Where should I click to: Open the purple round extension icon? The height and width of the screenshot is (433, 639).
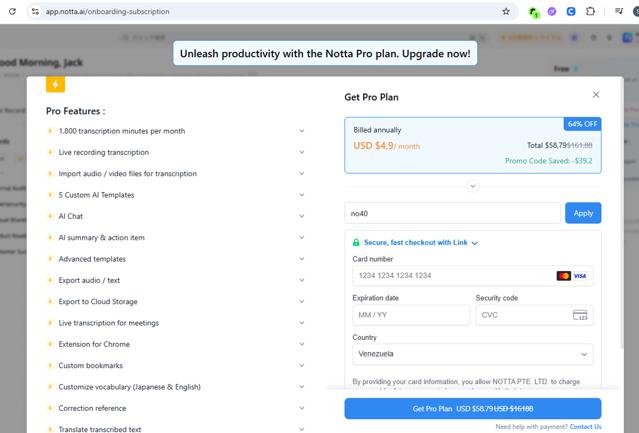[552, 11]
